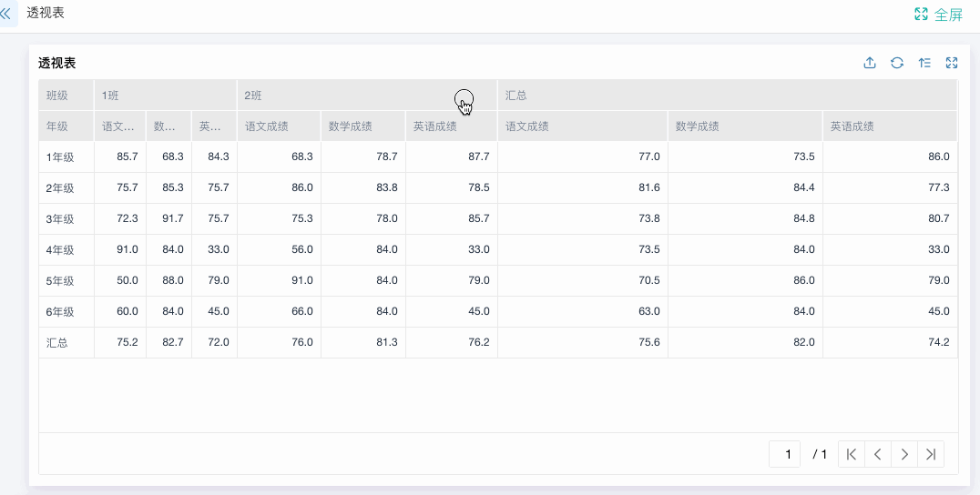Click 数学成绩 header under 2班
This screenshot has height=495, width=980.
tap(362, 126)
